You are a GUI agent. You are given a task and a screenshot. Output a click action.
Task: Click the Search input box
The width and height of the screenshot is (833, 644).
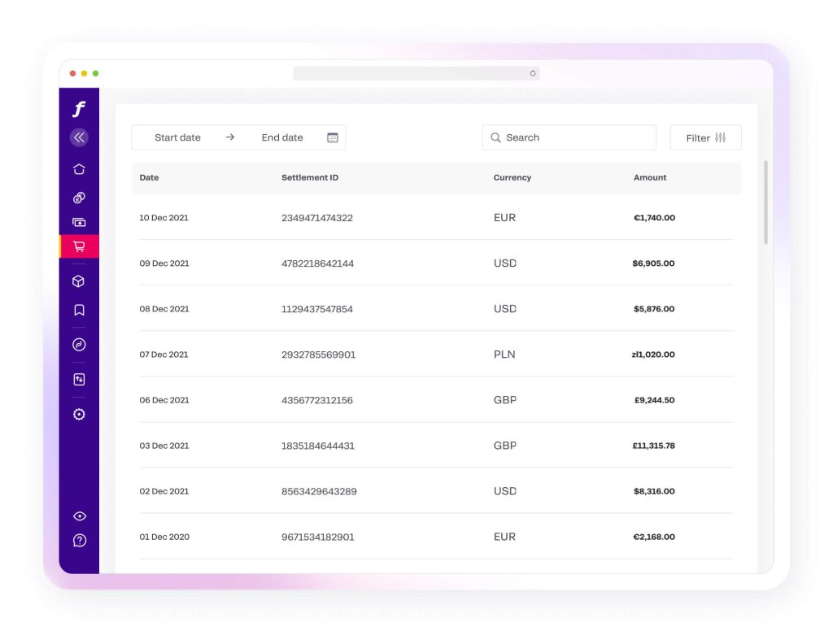point(569,137)
